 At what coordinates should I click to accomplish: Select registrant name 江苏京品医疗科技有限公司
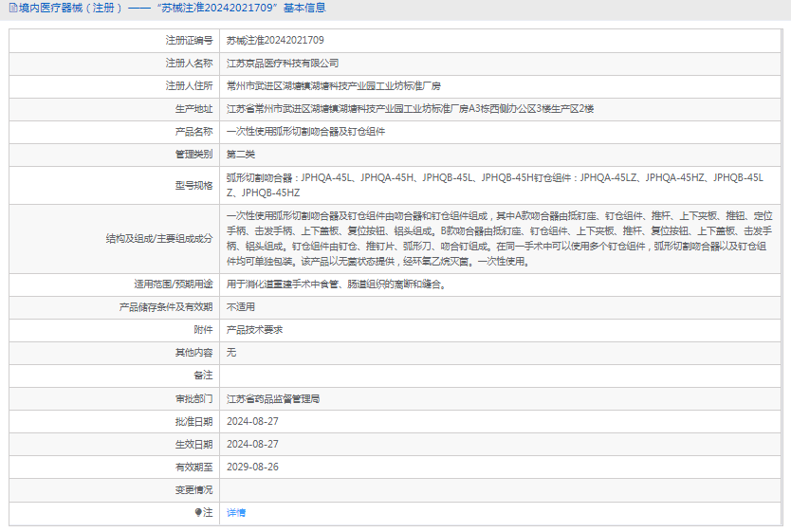[283, 64]
